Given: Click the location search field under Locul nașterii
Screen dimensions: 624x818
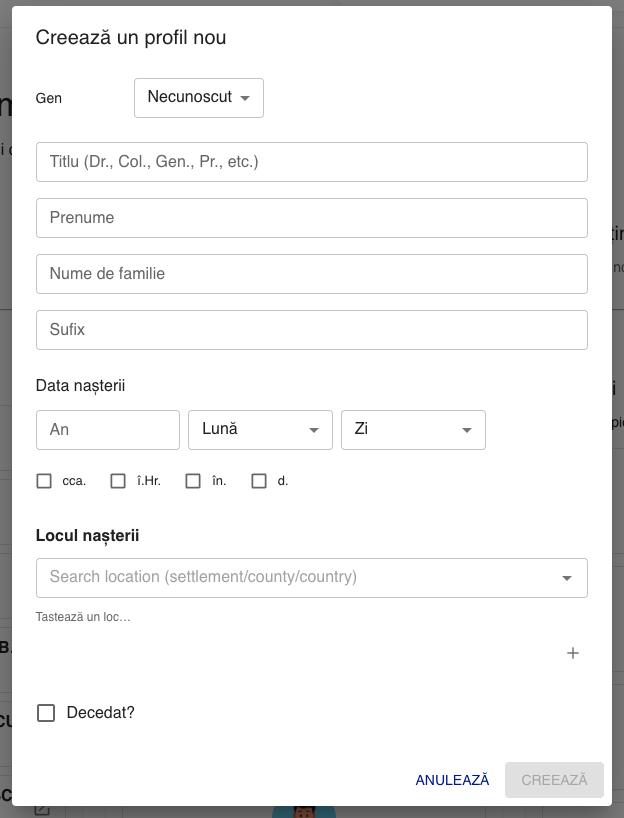Looking at the screenshot, I should pyautogui.click(x=300, y=577).
